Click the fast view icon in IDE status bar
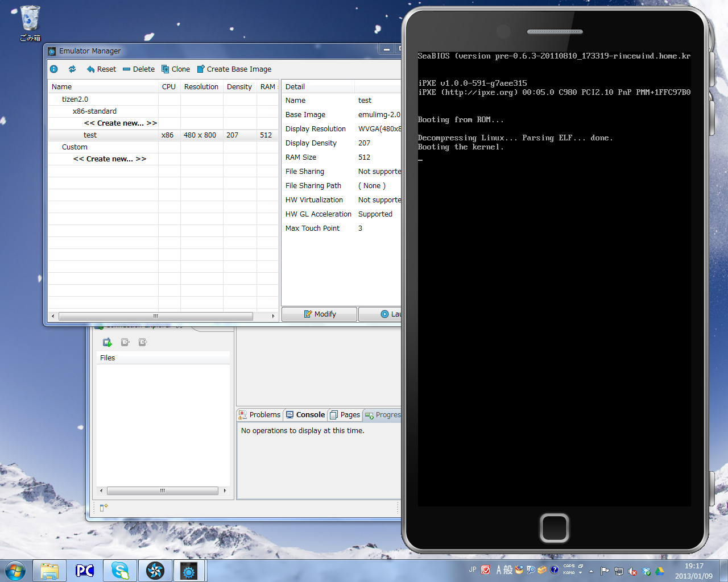Viewport: 728px width, 582px height. point(104,507)
